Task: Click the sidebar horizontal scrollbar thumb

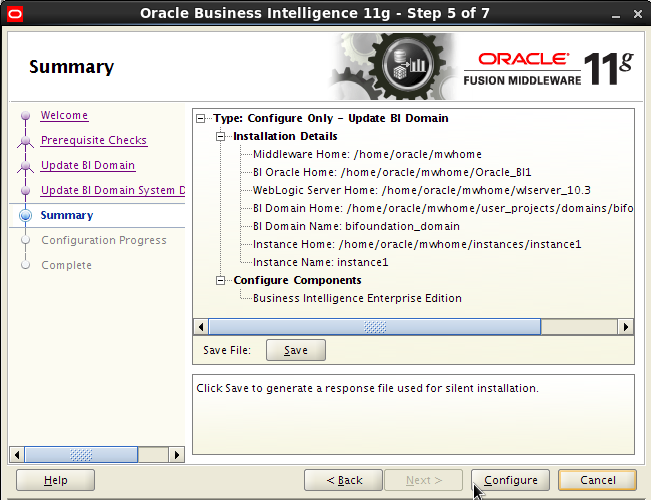Action: click(x=81, y=455)
